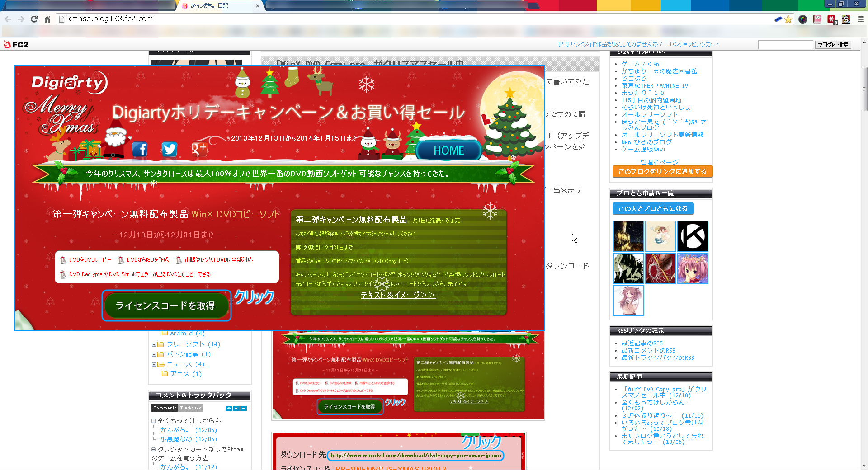Screen dimensions: 868x470
Task: Open the 東京MOTHER MACHINE IV link
Action: point(655,85)
